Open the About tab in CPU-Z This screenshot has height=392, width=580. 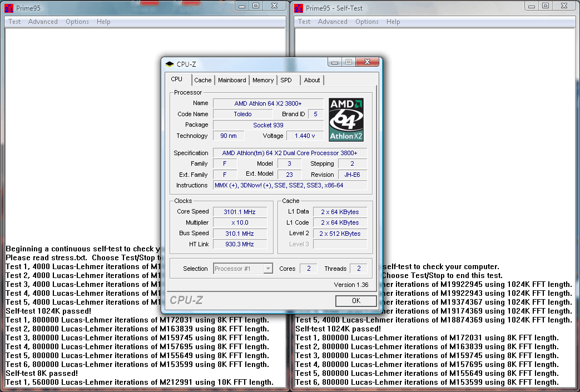(312, 80)
